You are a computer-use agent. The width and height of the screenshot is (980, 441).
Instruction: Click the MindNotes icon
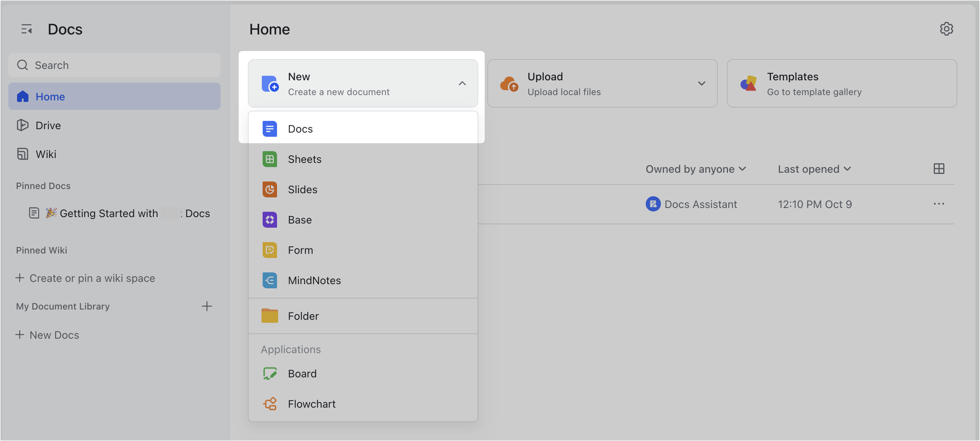(x=270, y=280)
